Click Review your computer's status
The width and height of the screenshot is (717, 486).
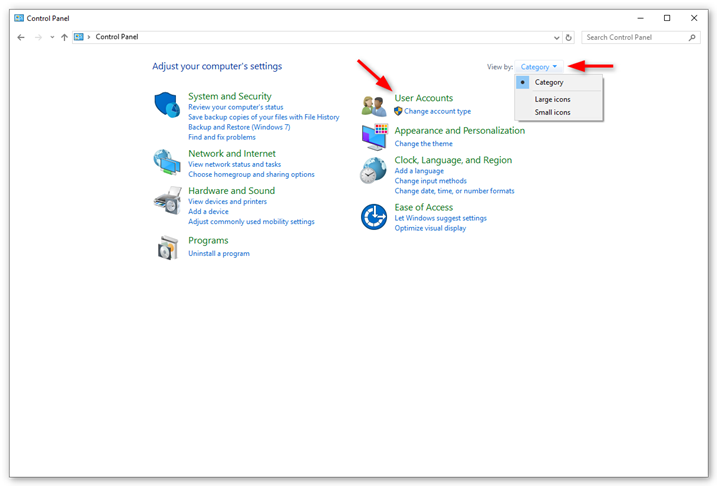click(x=235, y=107)
